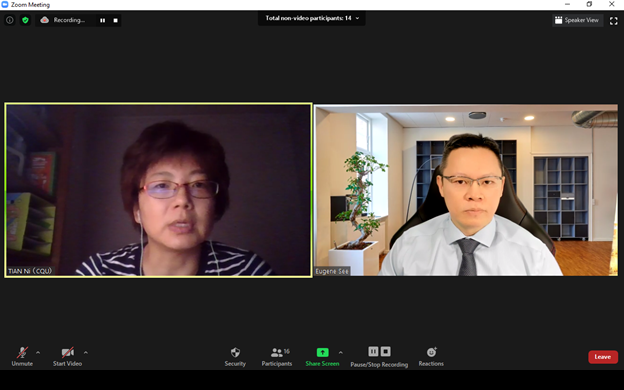This screenshot has width=624, height=390.
Task: Enter full screen mode
Action: (x=614, y=20)
